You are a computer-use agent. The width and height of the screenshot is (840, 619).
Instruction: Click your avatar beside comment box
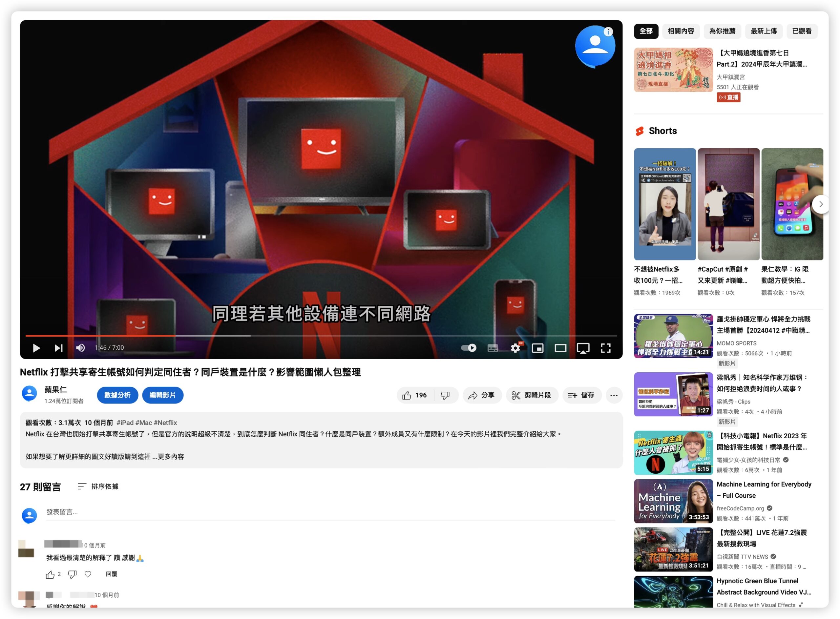(29, 516)
